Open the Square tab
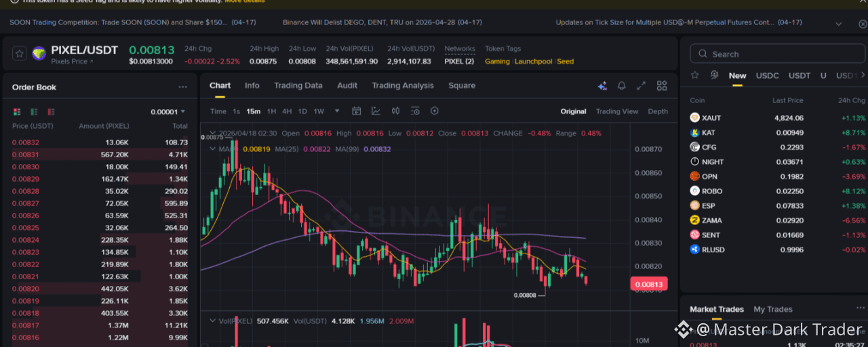868x347 pixels. [462, 85]
